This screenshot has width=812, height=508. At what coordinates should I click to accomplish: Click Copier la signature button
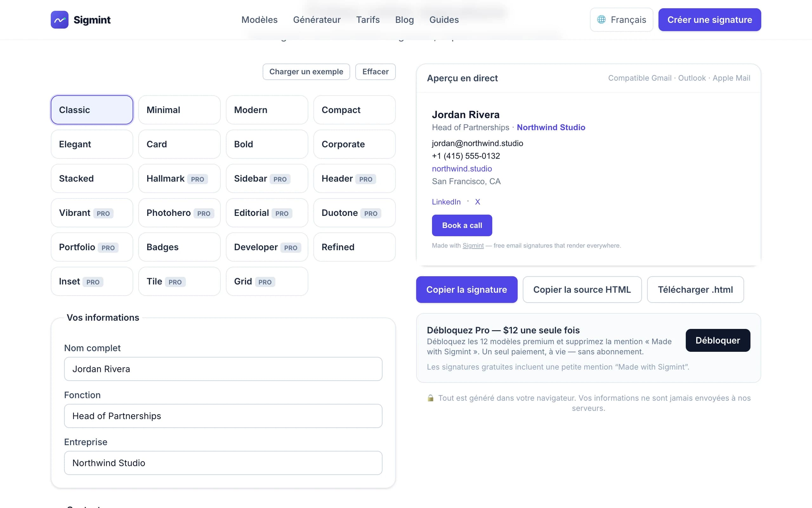(x=466, y=290)
